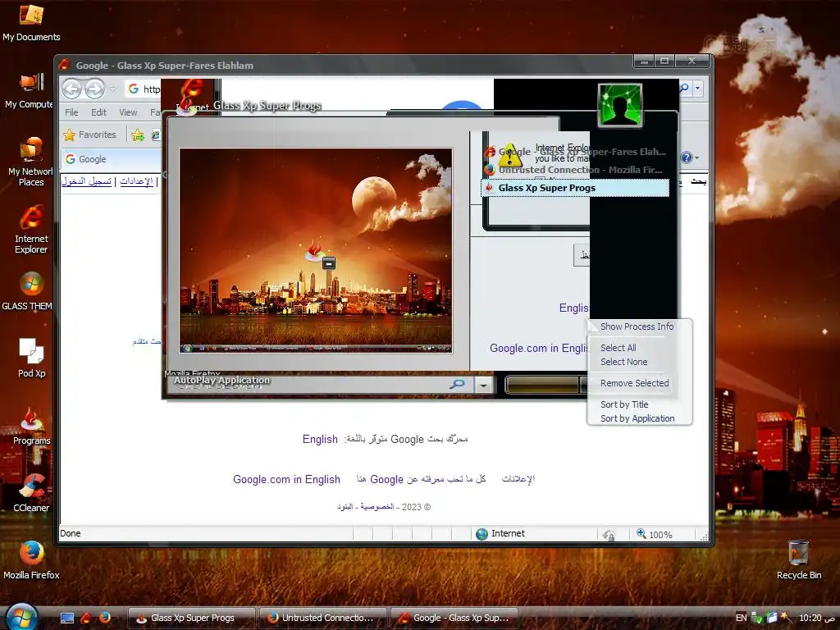
Task: Click the الإعدادات settings link
Action: [136, 181]
